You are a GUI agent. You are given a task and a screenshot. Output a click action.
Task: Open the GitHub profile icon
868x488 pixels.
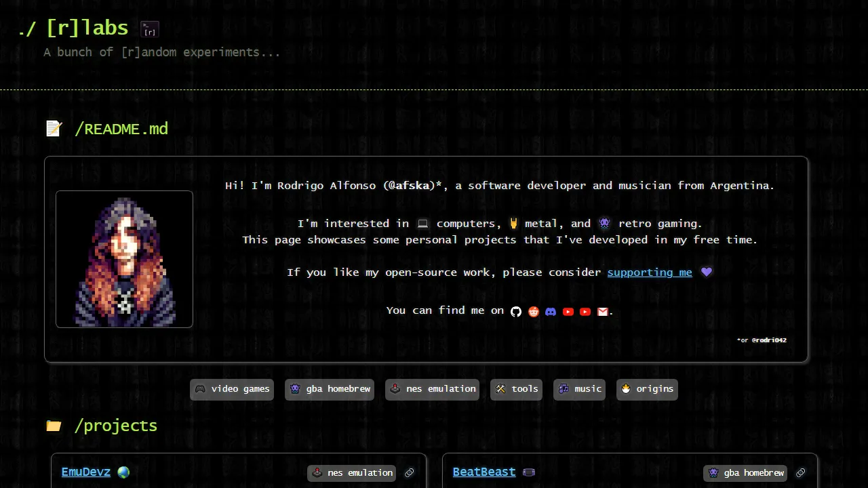coord(516,312)
